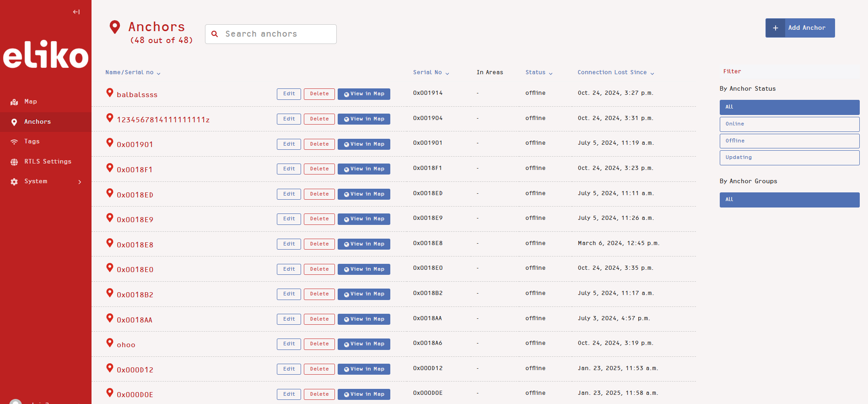Click the pin icon beside 0x000D12
This screenshot has width=868, height=404.
(x=110, y=368)
